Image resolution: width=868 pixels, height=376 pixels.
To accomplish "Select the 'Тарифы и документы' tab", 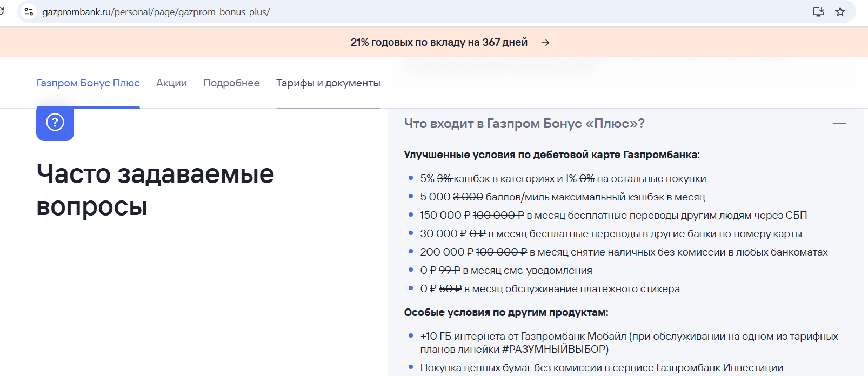I will pyautogui.click(x=328, y=83).
